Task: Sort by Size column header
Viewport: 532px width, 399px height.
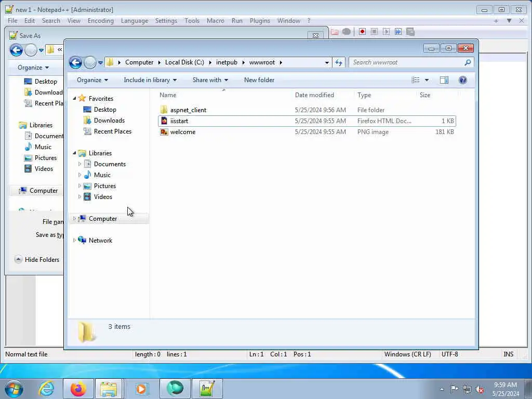Action: 425,95
